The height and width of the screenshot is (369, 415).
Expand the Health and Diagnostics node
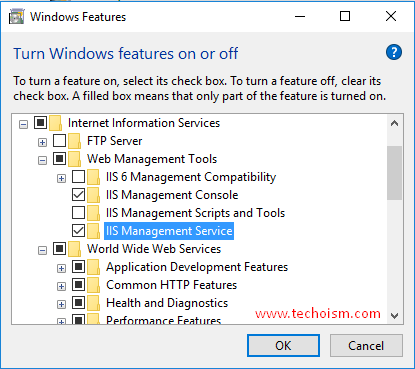coord(61,305)
